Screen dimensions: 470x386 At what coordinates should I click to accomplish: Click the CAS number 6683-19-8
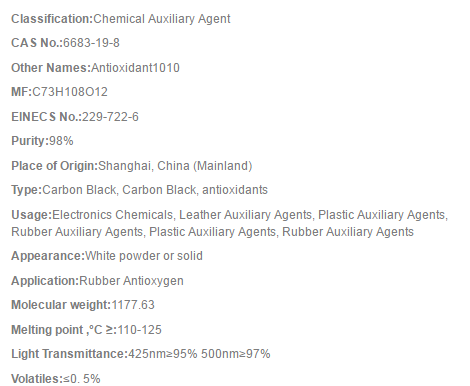pyautogui.click(x=91, y=43)
